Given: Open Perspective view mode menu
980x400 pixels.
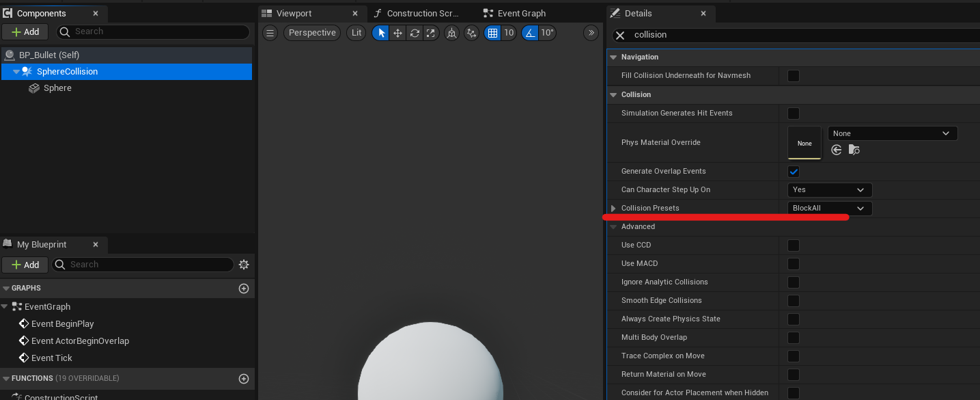Looking at the screenshot, I should click(x=312, y=33).
